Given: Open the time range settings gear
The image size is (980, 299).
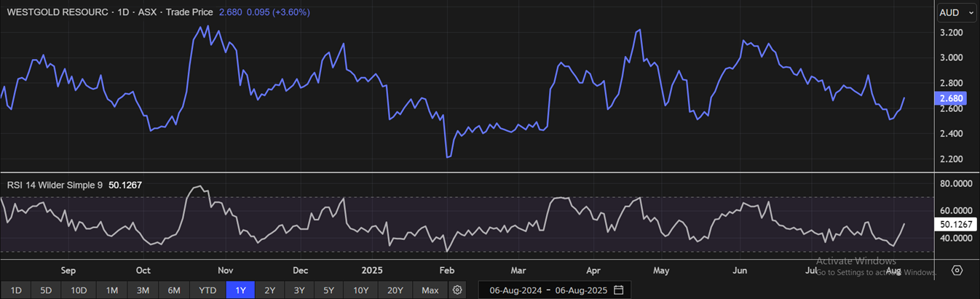Looking at the screenshot, I should (x=457, y=290).
